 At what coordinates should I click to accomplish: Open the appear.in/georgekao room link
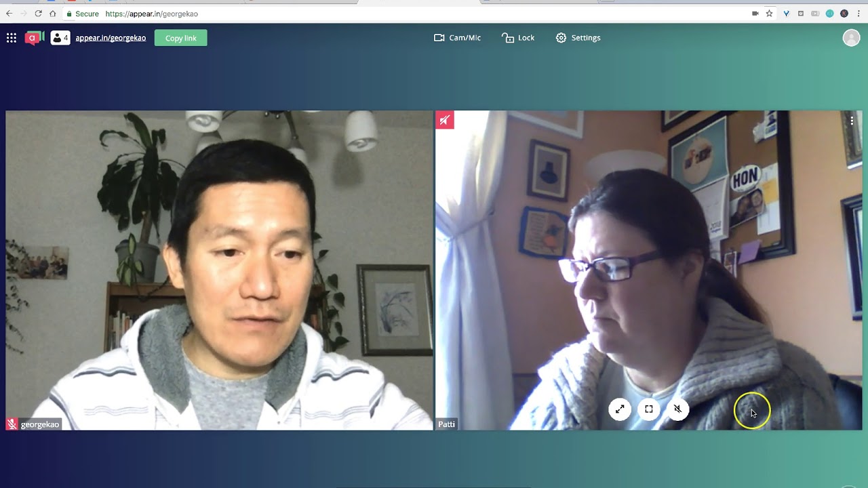[x=111, y=38]
